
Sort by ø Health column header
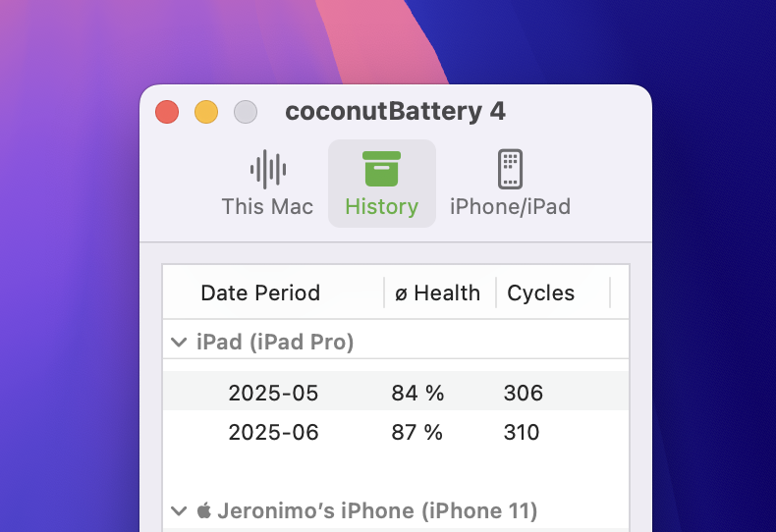click(437, 293)
